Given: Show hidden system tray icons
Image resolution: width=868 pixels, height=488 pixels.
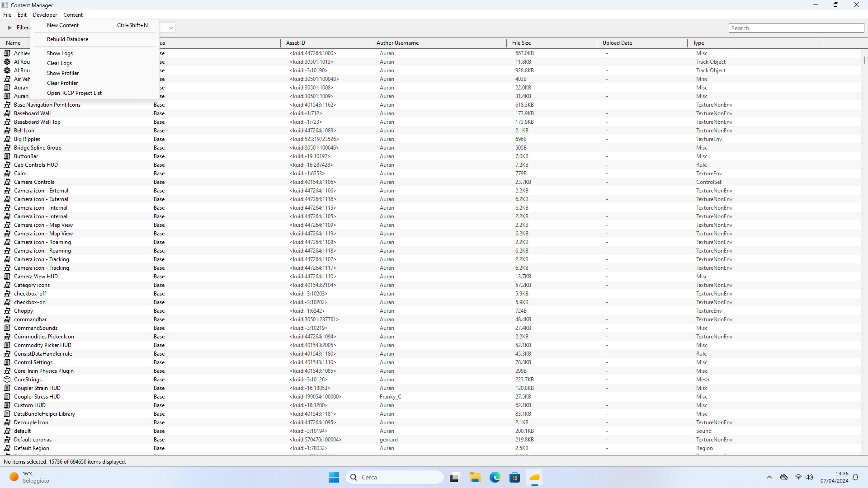Looking at the screenshot, I should click(x=769, y=477).
